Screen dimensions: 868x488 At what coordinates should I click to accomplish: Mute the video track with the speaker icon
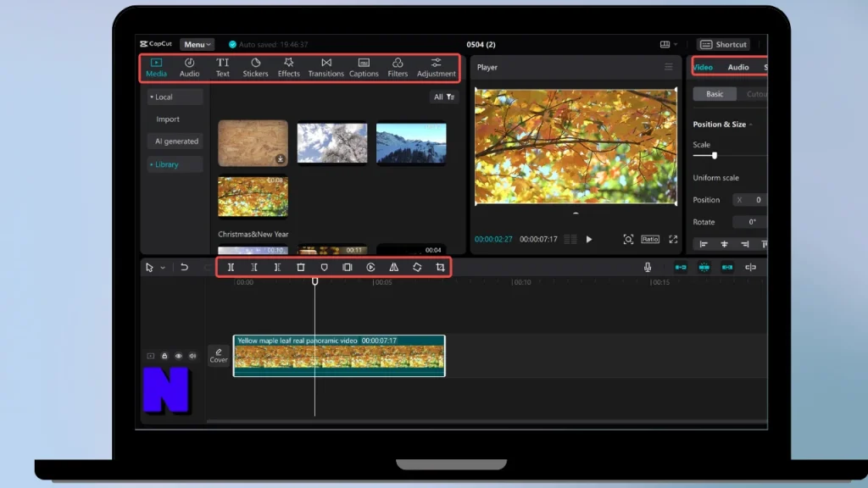tap(192, 356)
